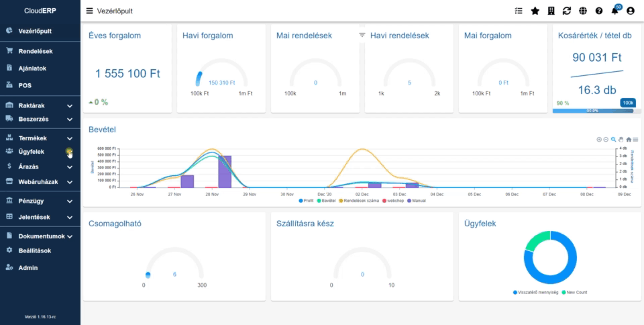Expand the Raktárak sidebar submenu
Viewport: 644px width, 325px height.
[x=69, y=105]
